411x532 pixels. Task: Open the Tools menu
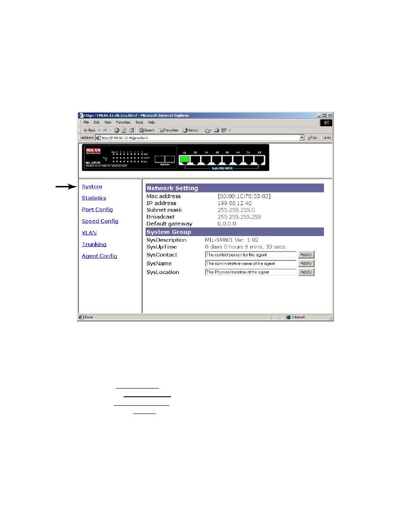pyautogui.click(x=139, y=122)
